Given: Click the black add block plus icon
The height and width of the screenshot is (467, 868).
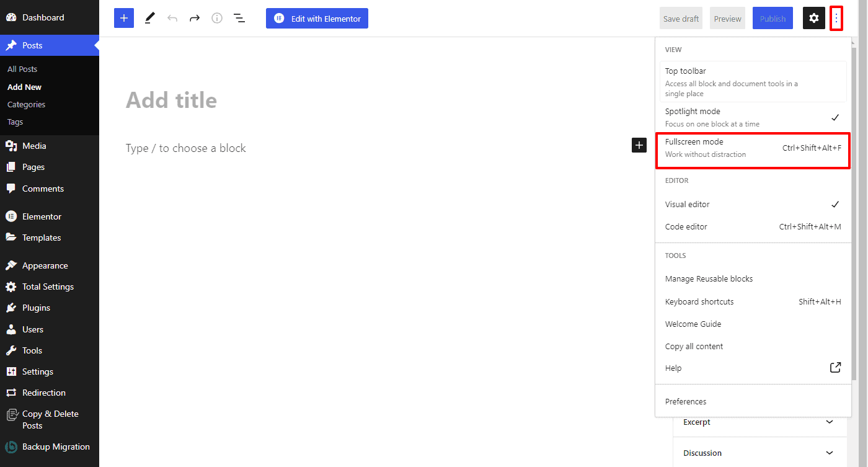Looking at the screenshot, I should [639, 145].
